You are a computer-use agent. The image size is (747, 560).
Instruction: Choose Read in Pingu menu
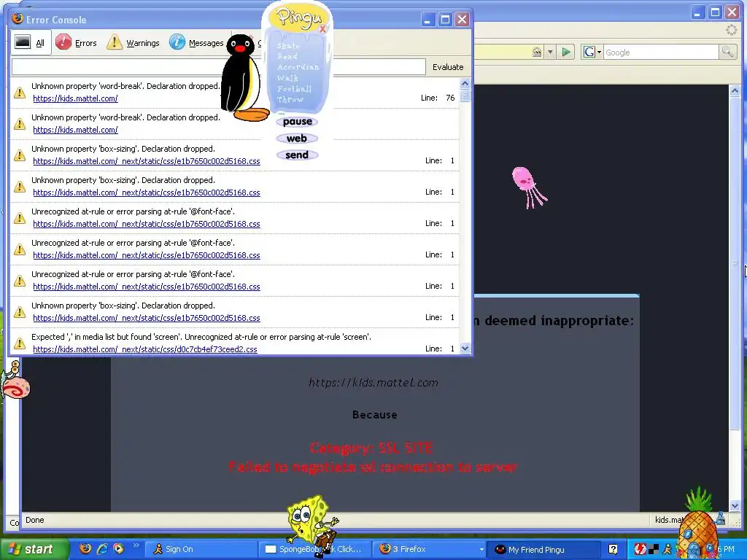pyautogui.click(x=287, y=56)
